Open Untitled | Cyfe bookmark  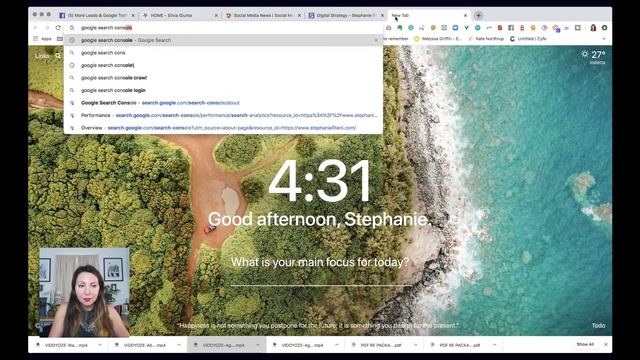point(528,39)
